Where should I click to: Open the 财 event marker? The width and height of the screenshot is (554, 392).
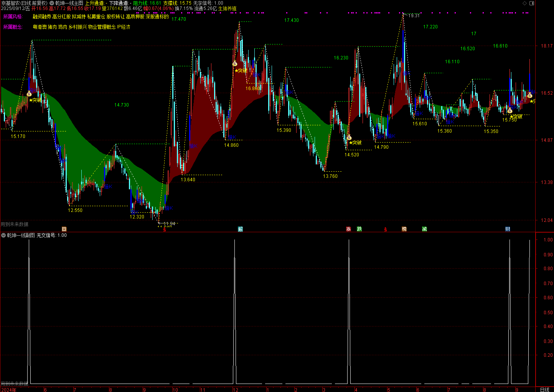(508, 229)
